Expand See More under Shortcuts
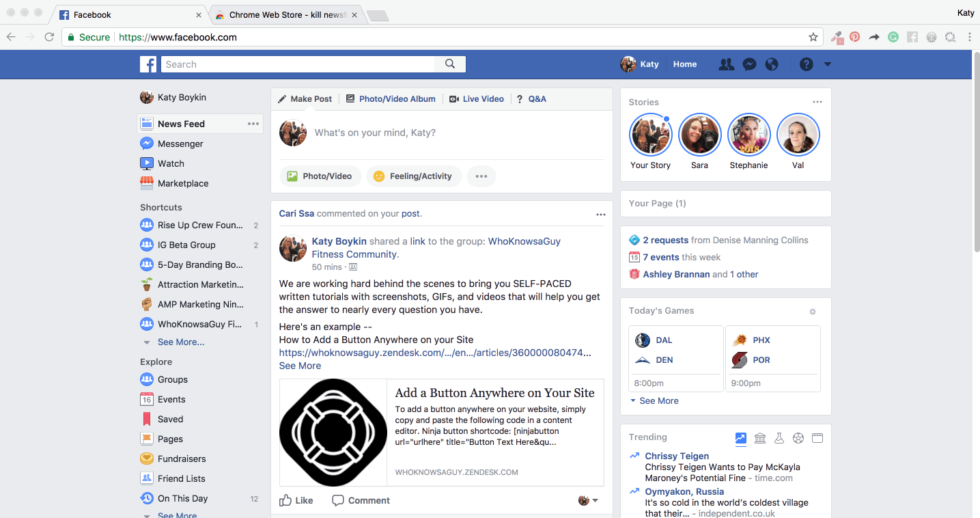The width and height of the screenshot is (980, 518). pos(180,342)
